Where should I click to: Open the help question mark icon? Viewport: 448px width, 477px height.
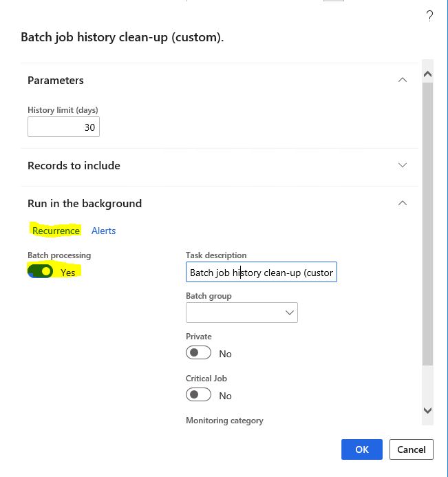429,16
